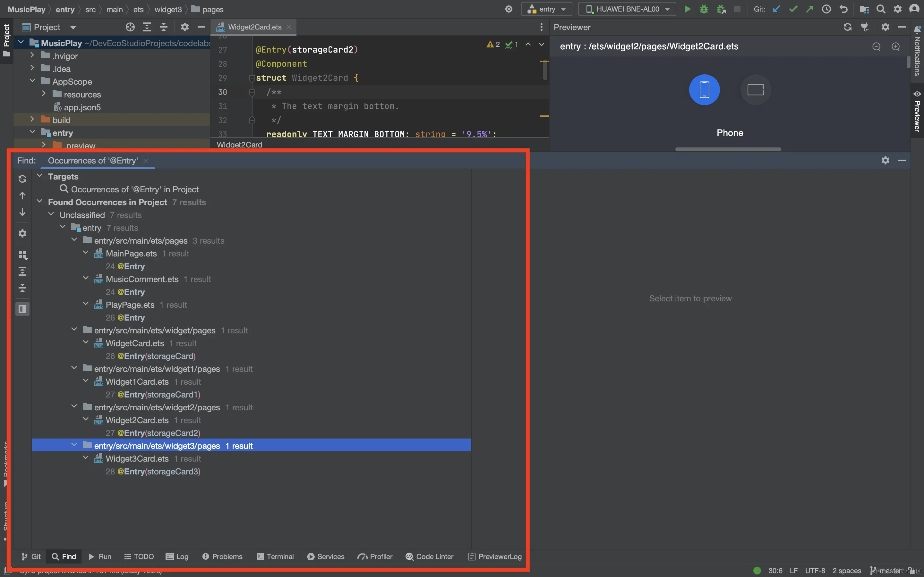Click the Previewer zoom in icon
Viewport: 924px width, 577px height.
895,46
